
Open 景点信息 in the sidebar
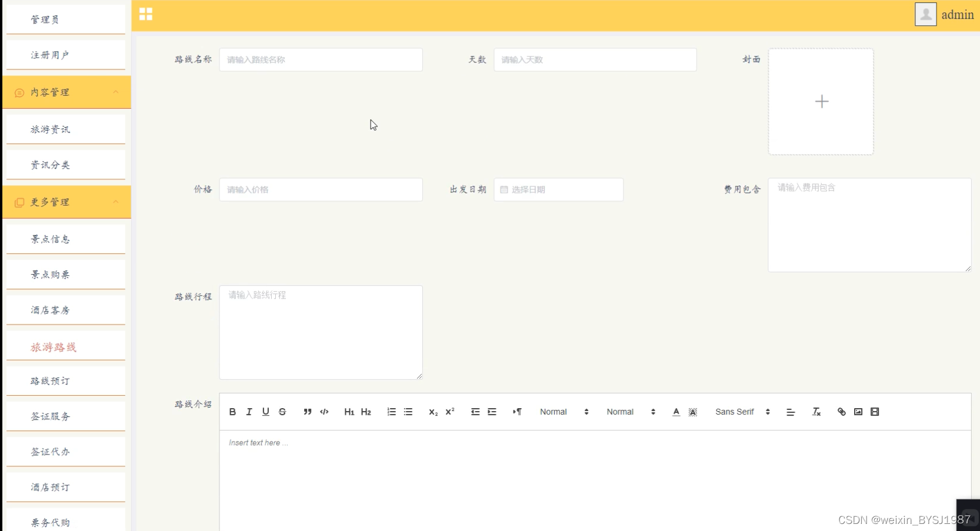(65, 239)
